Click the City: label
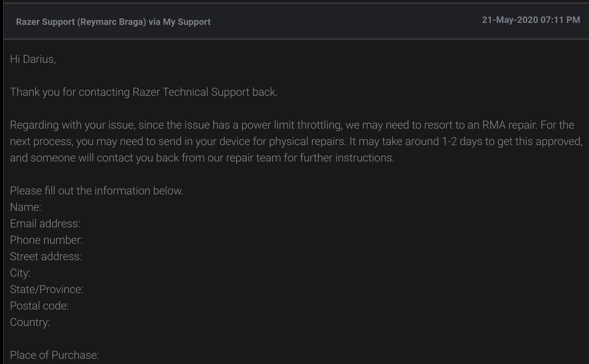Screen dimensions: 589x364 (x=20, y=273)
